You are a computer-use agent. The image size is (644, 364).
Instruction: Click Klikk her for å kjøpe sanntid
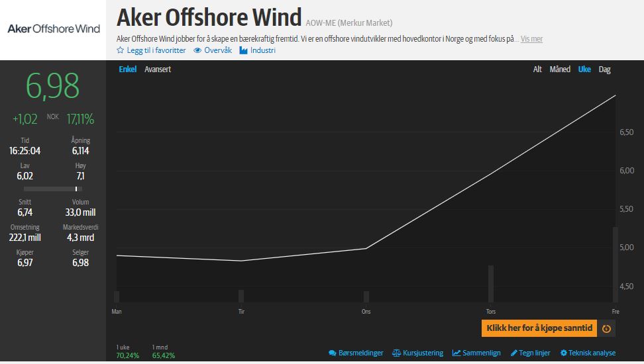[x=539, y=328]
